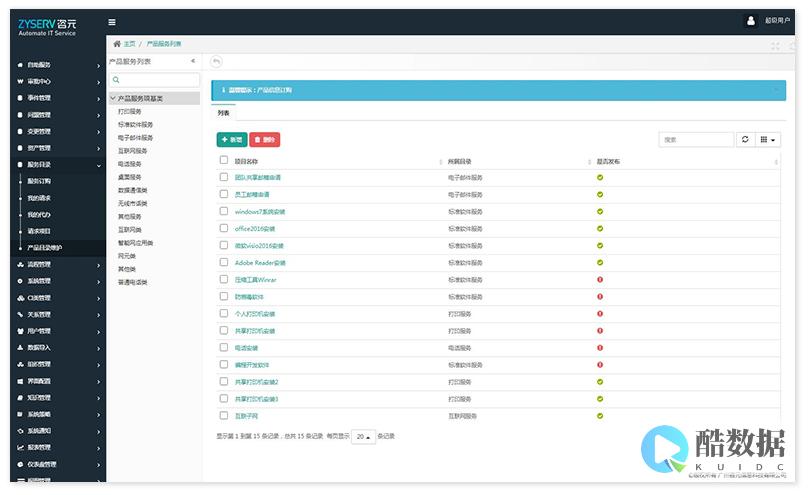Expand the 资产管理 chevron

tap(98, 149)
